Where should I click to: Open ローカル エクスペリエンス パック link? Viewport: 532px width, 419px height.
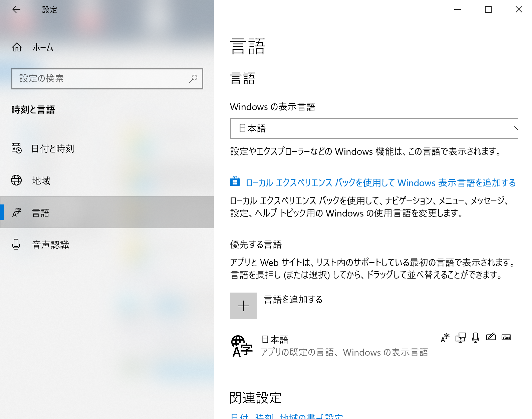(381, 183)
